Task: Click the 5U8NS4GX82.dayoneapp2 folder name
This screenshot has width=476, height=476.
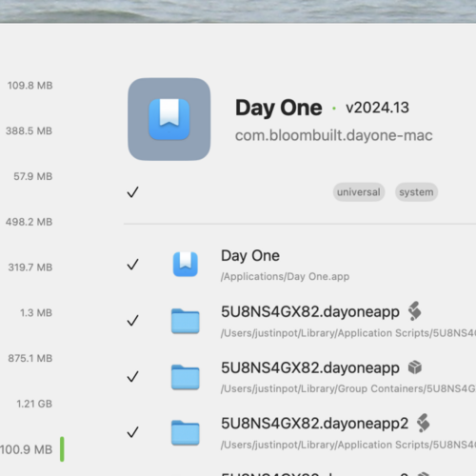Action: [314, 424]
